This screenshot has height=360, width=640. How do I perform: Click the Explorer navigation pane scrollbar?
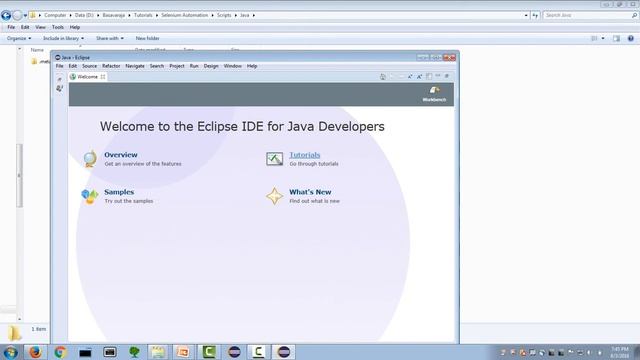point(19,176)
